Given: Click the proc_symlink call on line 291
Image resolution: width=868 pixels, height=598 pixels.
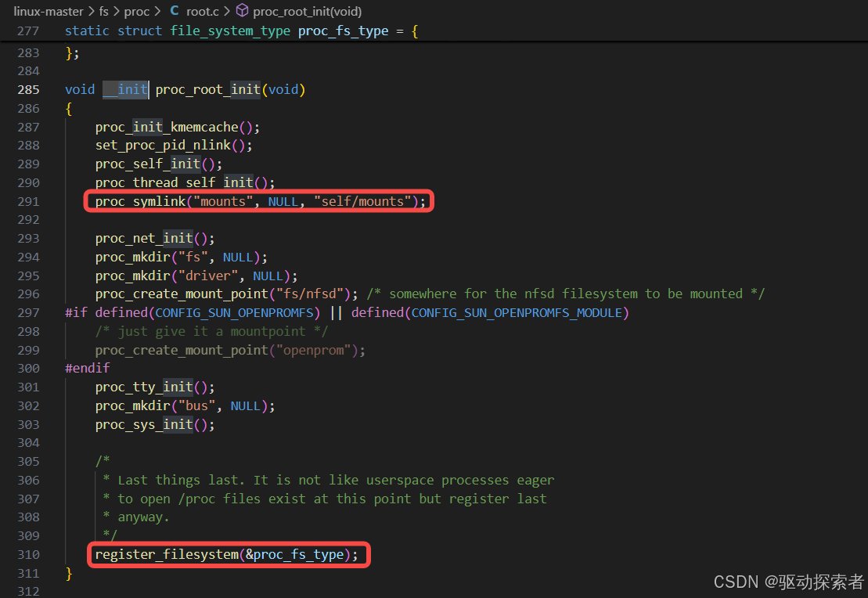Looking at the screenshot, I should [261, 201].
